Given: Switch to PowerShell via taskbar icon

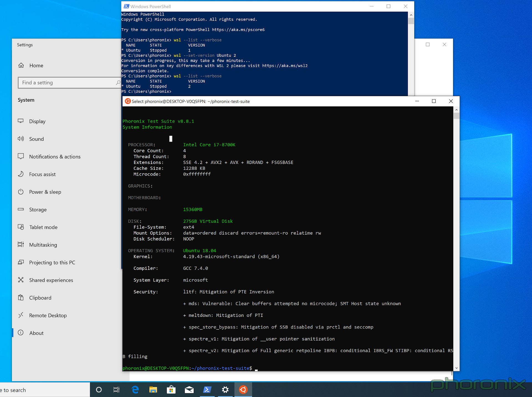Looking at the screenshot, I should coord(207,390).
